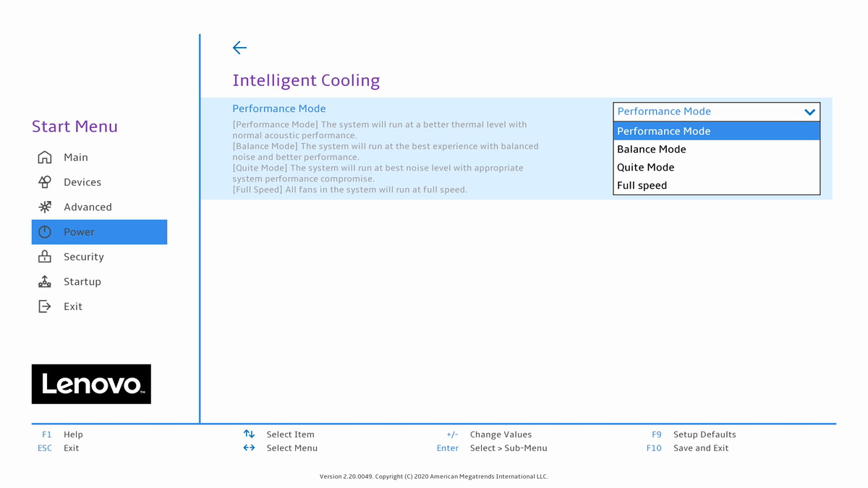Viewport: 868px width, 488px height.
Task: Open the Security menu
Action: pos(99,257)
